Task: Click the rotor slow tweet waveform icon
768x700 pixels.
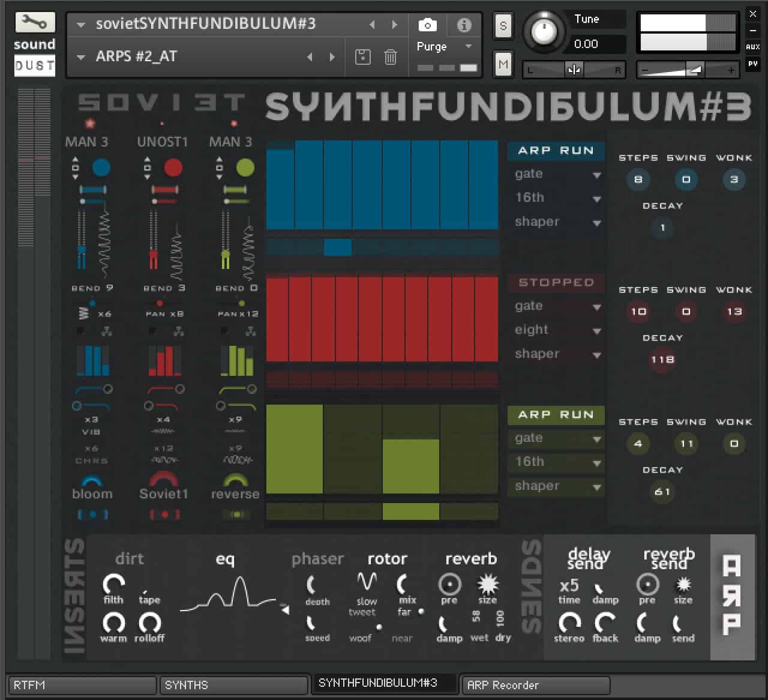Action: pyautogui.click(x=367, y=581)
